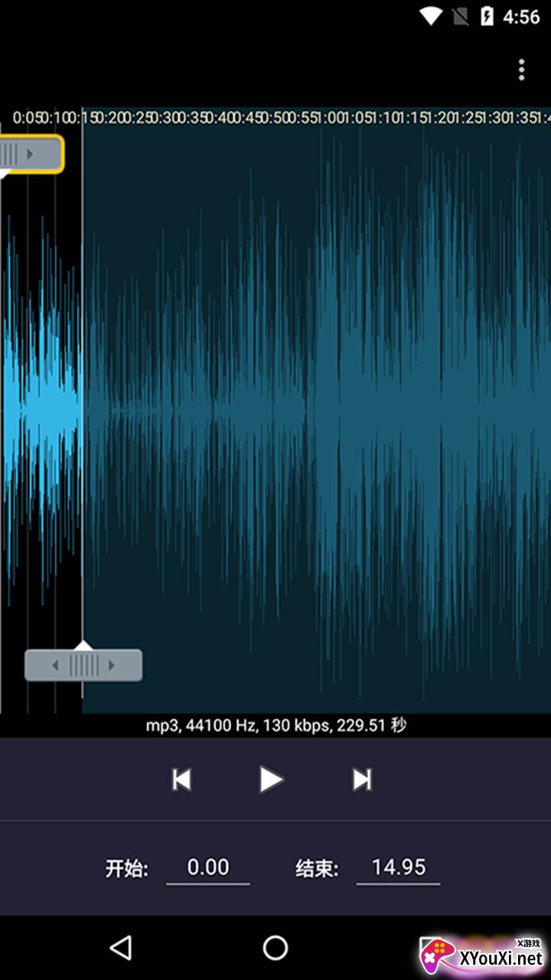
Task: Jump to the start with the previous button
Action: pyautogui.click(x=181, y=779)
